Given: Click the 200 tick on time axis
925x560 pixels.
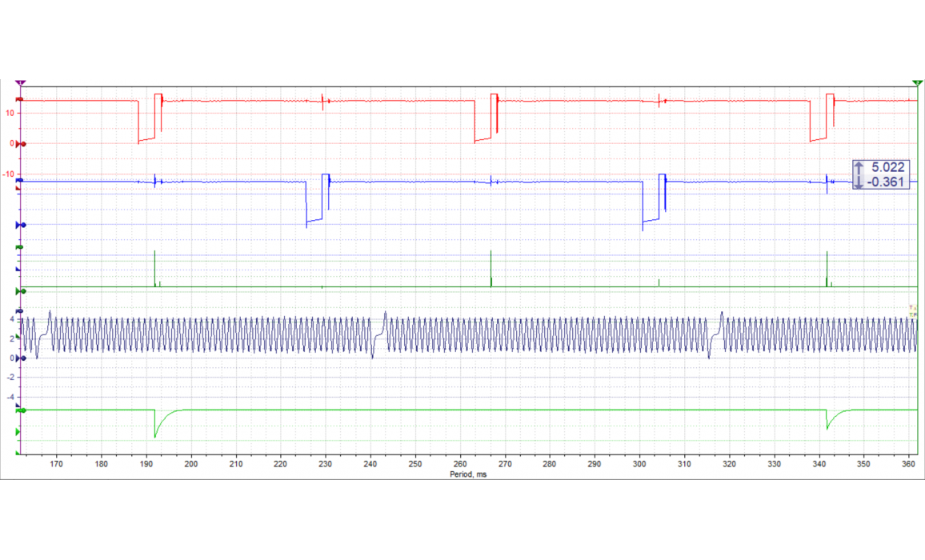Looking at the screenshot, I should (x=190, y=464).
